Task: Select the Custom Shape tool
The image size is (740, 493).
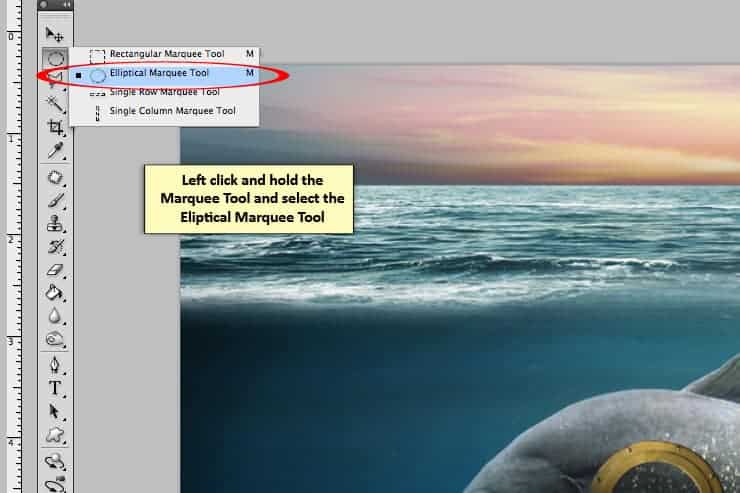Action: click(55, 435)
